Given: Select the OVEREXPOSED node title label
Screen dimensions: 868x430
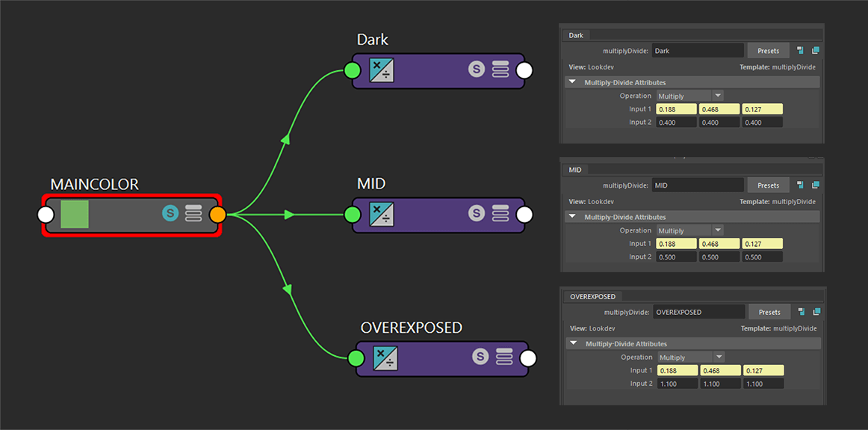Looking at the screenshot, I should [x=411, y=328].
